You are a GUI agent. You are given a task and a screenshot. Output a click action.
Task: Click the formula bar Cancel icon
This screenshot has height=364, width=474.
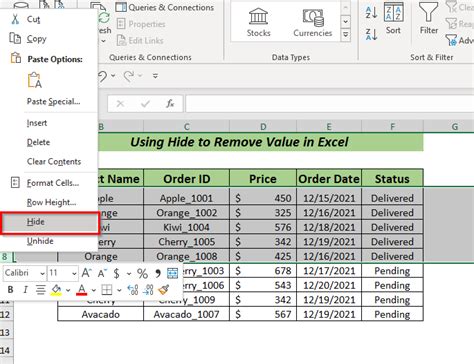point(120,104)
